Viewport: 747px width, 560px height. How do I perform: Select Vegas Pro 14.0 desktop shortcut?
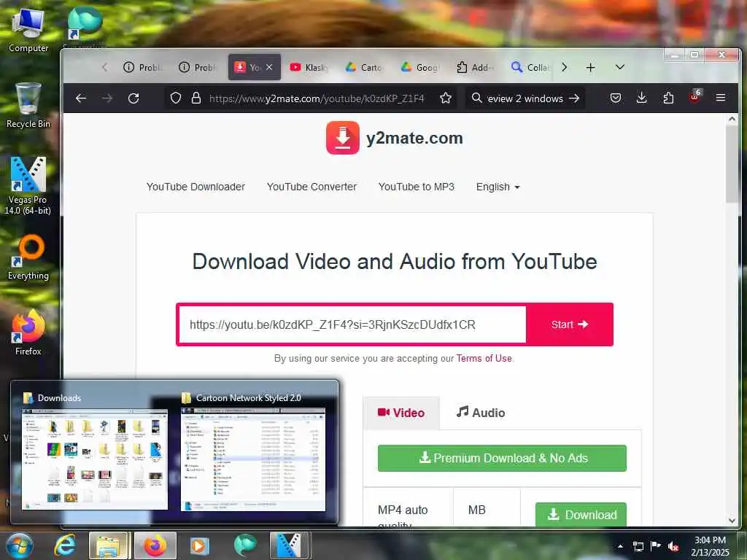[x=28, y=186]
